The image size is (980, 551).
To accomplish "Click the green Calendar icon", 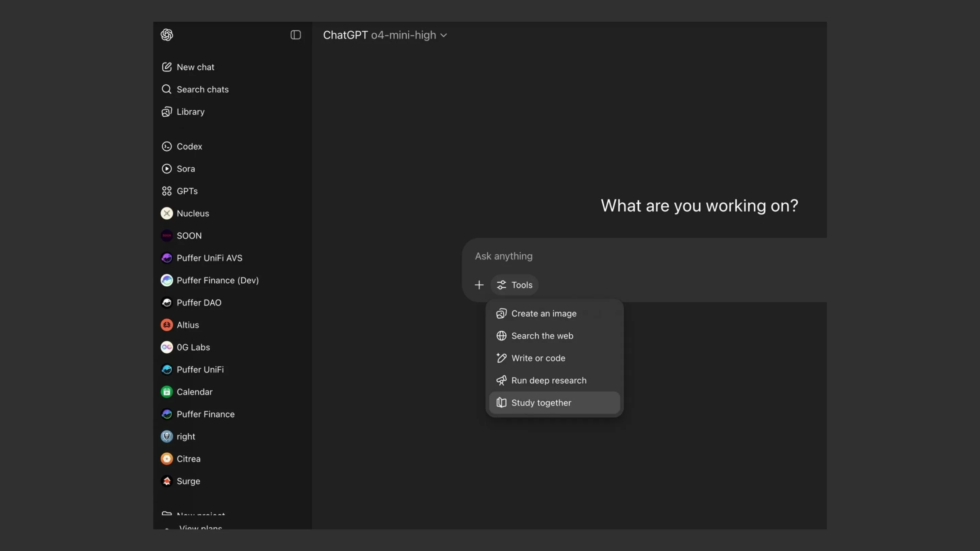I will click(x=167, y=392).
